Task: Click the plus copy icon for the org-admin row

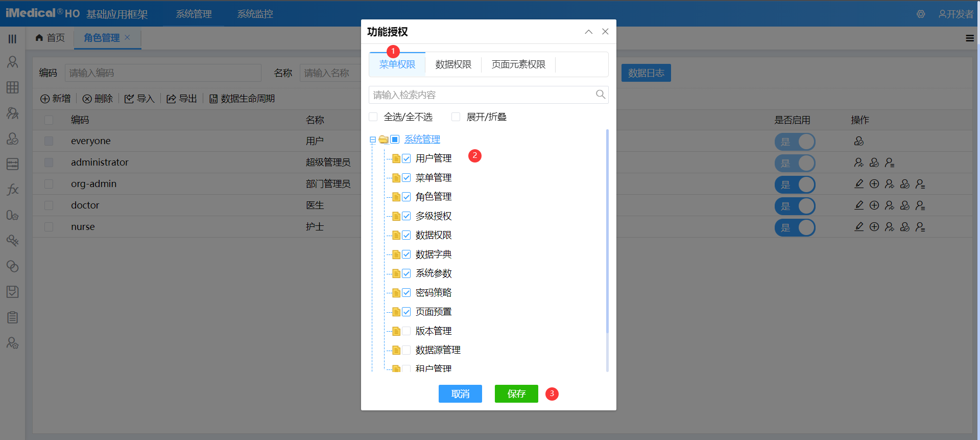Action: (874, 184)
